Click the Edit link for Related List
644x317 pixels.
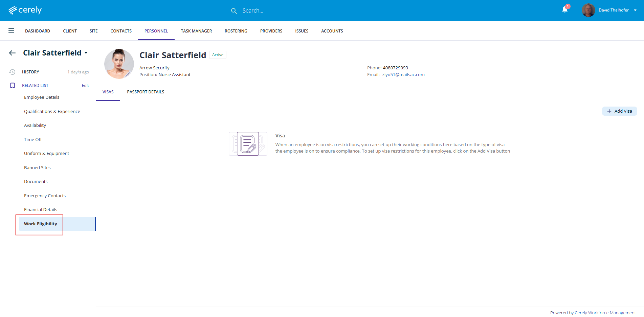85,86
